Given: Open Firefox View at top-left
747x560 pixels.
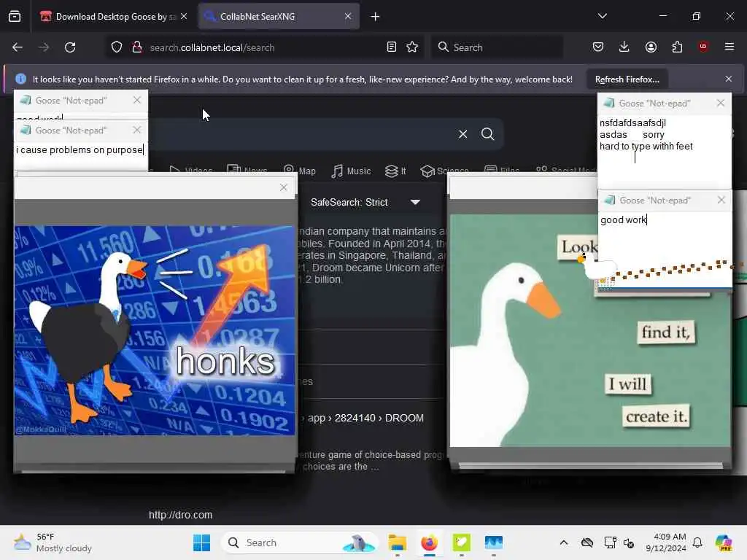Looking at the screenshot, I should (x=15, y=16).
